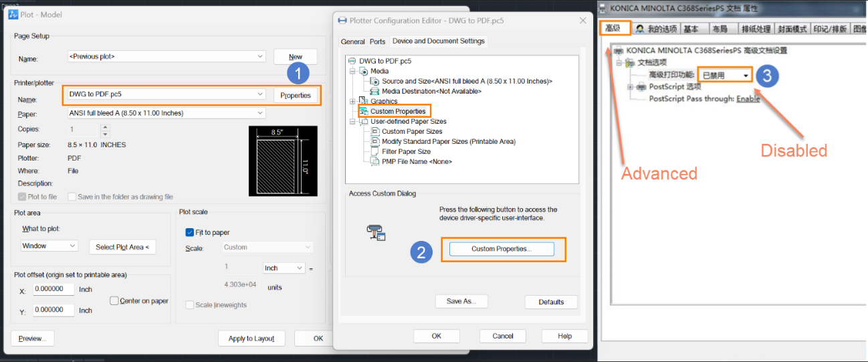Click the Custom Properties tree icon
This screenshot has width=868, height=362.
point(364,111)
